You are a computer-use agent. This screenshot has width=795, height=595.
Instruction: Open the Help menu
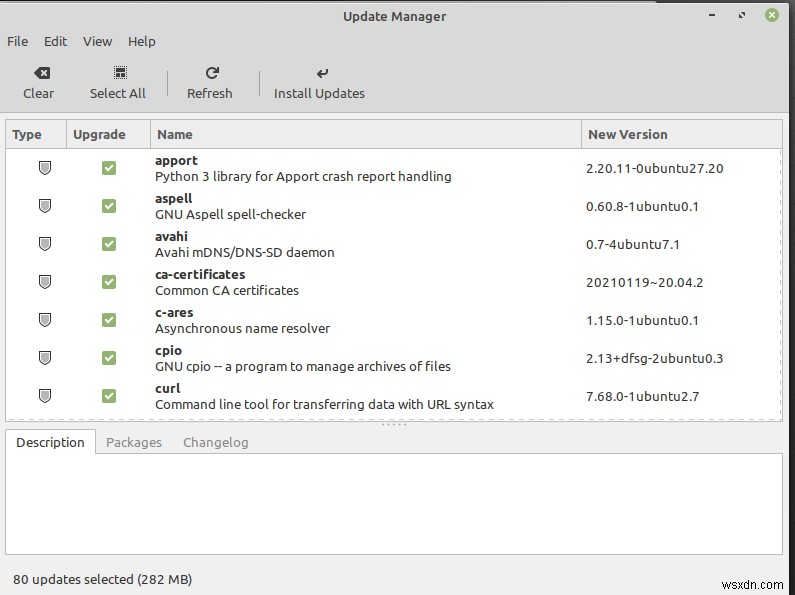coord(141,42)
